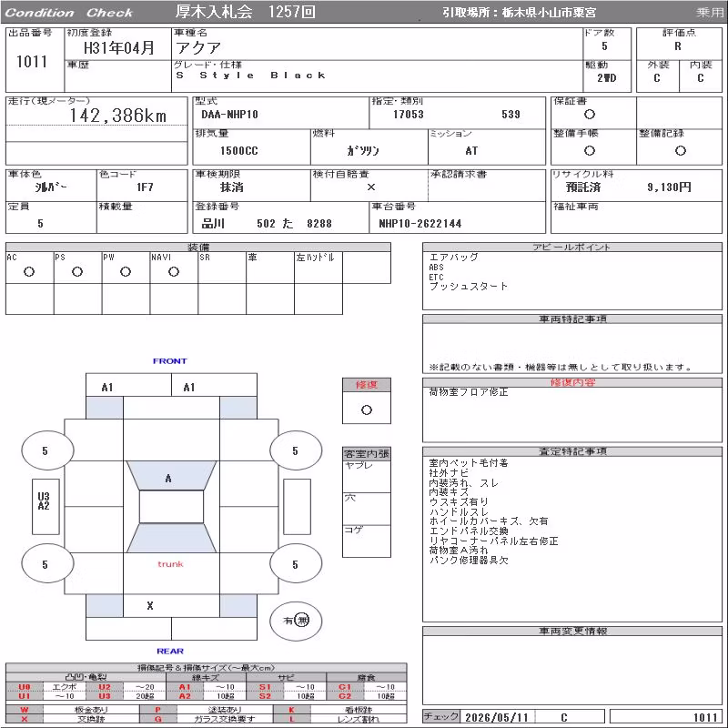
Task: Click the 2WD drive value
Action: coord(607,78)
